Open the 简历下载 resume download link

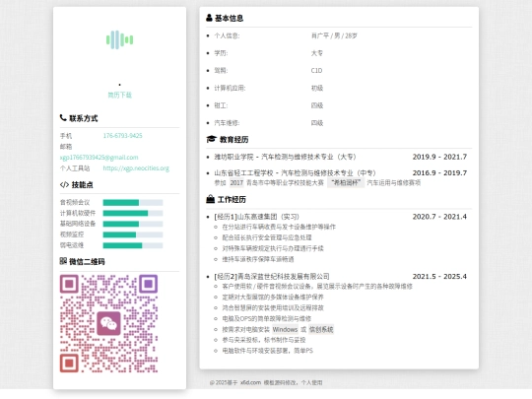(x=120, y=95)
